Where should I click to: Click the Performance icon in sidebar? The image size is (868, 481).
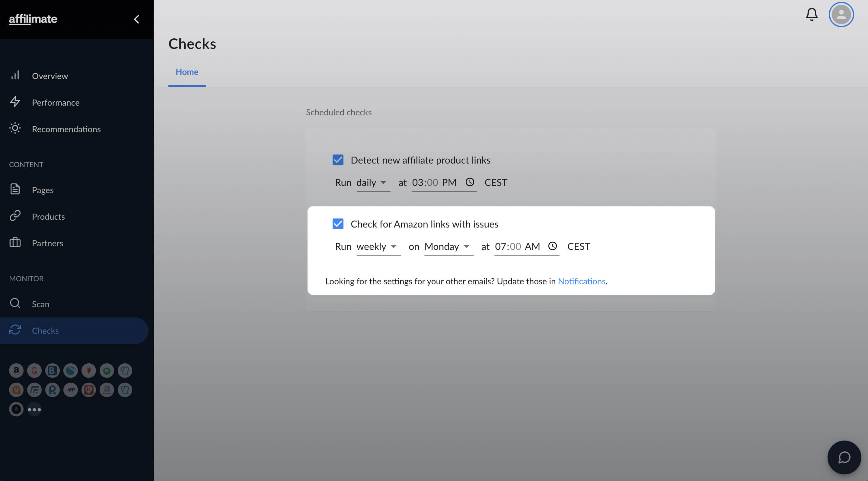click(x=15, y=102)
